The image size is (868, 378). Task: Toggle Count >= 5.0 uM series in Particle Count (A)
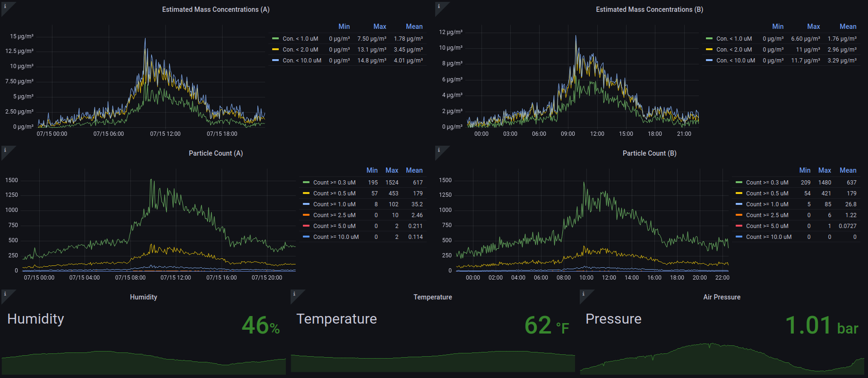coord(335,226)
